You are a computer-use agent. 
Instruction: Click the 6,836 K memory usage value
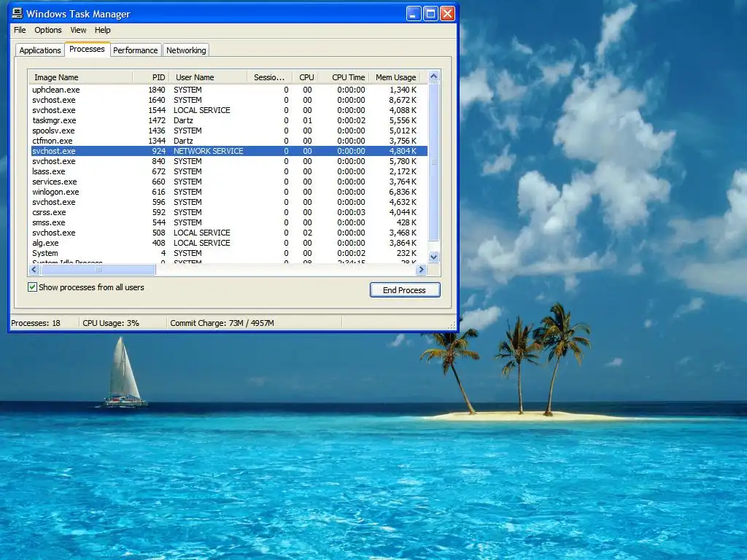403,192
